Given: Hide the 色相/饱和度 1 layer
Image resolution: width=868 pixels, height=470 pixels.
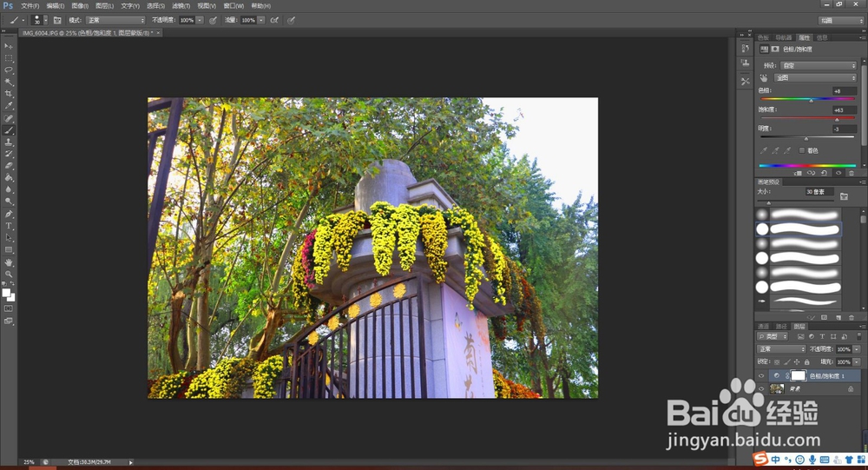Looking at the screenshot, I should point(761,376).
